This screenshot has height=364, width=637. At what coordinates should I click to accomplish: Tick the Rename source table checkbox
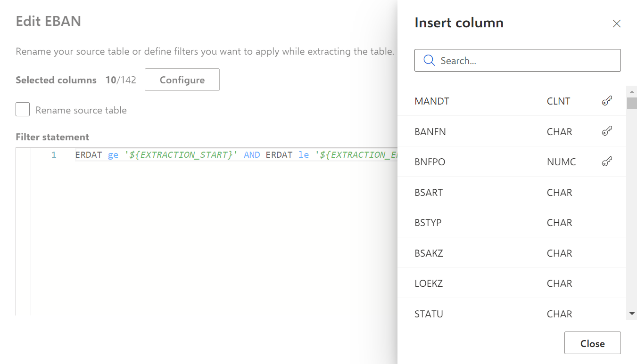tap(23, 110)
